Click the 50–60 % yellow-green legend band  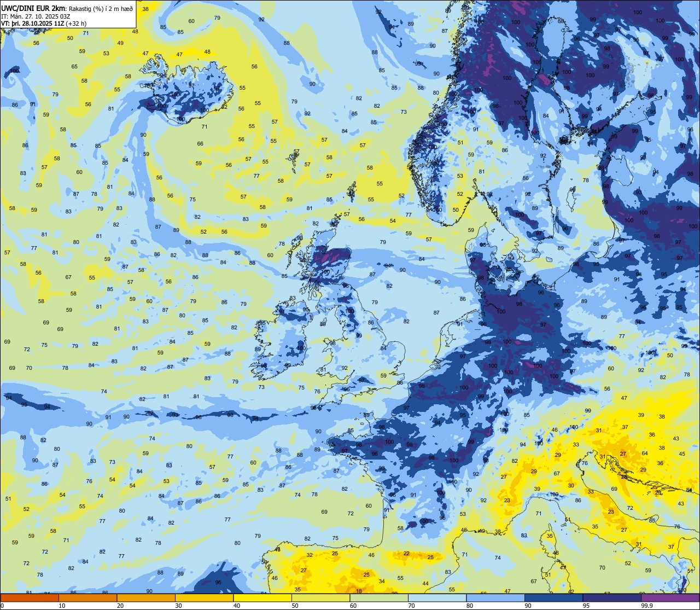[x=320, y=598]
